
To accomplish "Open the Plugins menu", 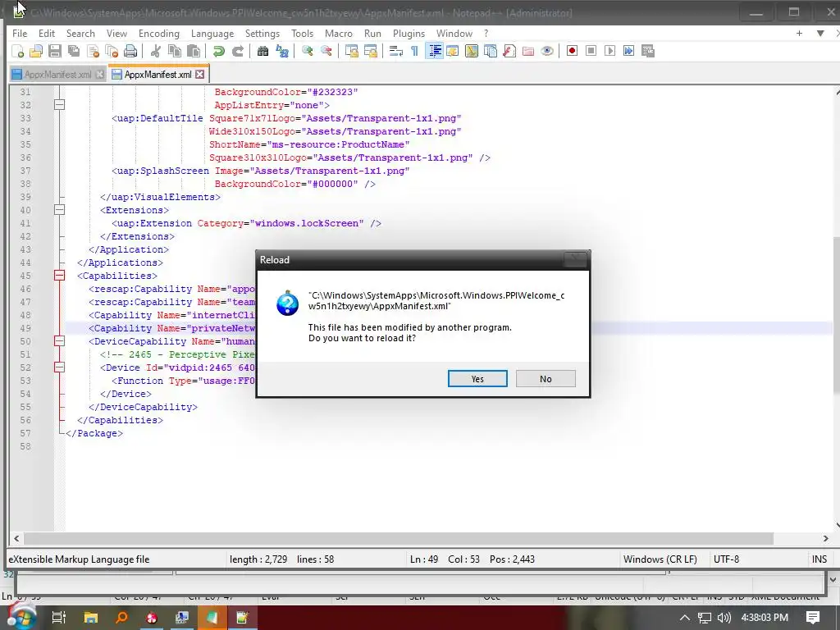I will click(x=409, y=33).
